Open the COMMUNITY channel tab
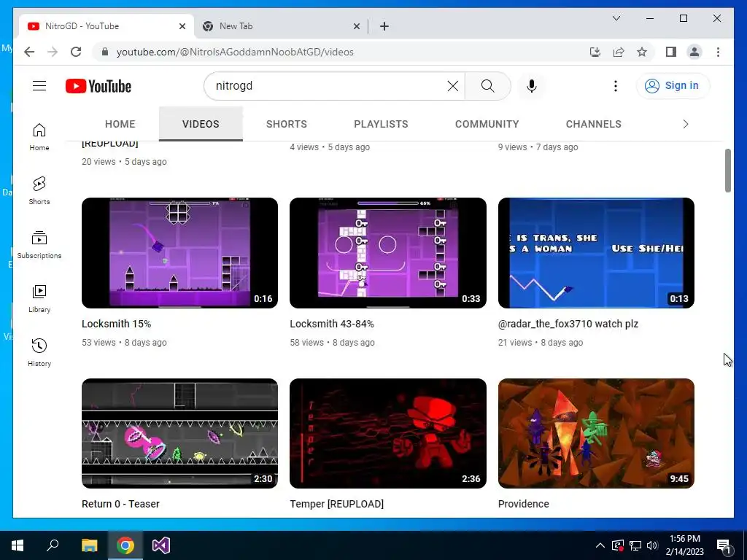747x560 pixels. [x=487, y=124]
